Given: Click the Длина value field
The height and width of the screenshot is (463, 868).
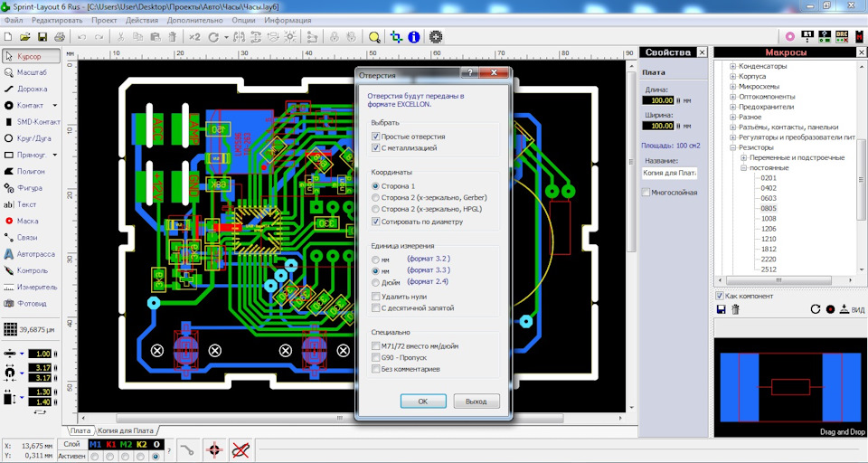Looking at the screenshot, I should 658,100.
